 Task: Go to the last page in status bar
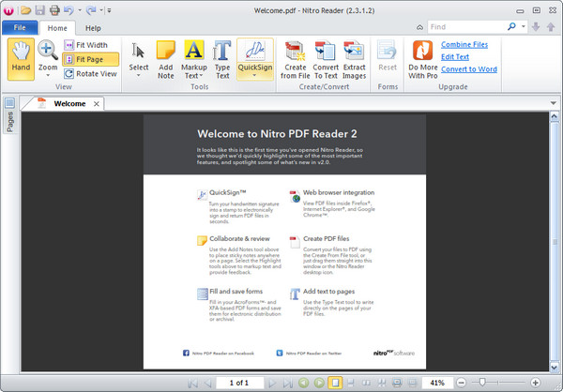[x=287, y=383]
